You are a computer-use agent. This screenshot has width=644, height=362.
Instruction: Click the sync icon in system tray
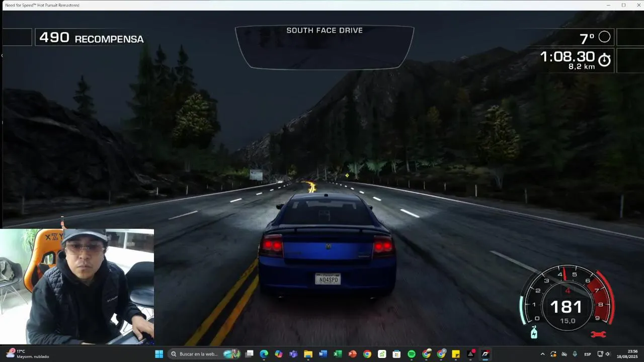click(553, 354)
